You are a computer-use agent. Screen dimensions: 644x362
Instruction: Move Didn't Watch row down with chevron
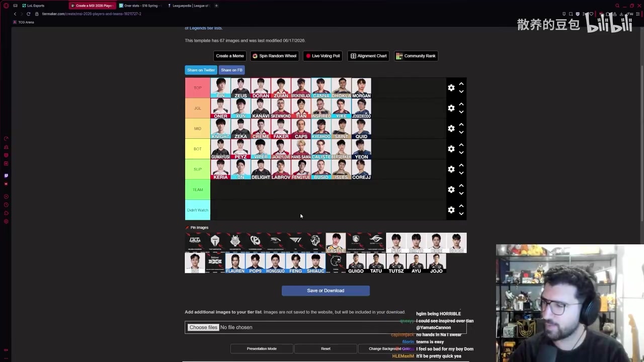461,214
